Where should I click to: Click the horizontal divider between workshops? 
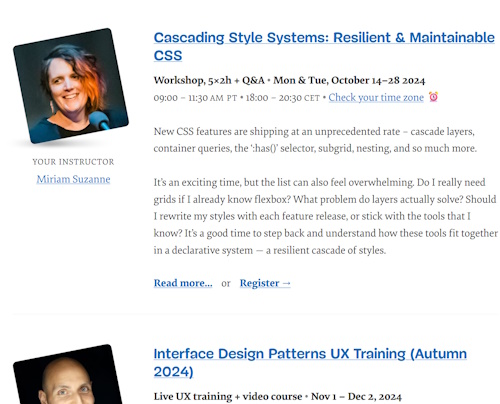(x=255, y=314)
